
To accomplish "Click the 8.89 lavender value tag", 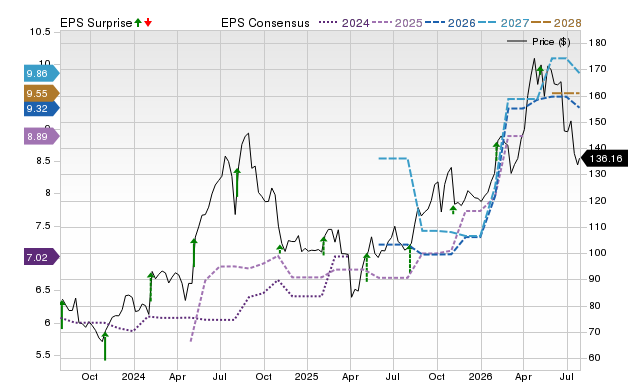I will 42,136.
